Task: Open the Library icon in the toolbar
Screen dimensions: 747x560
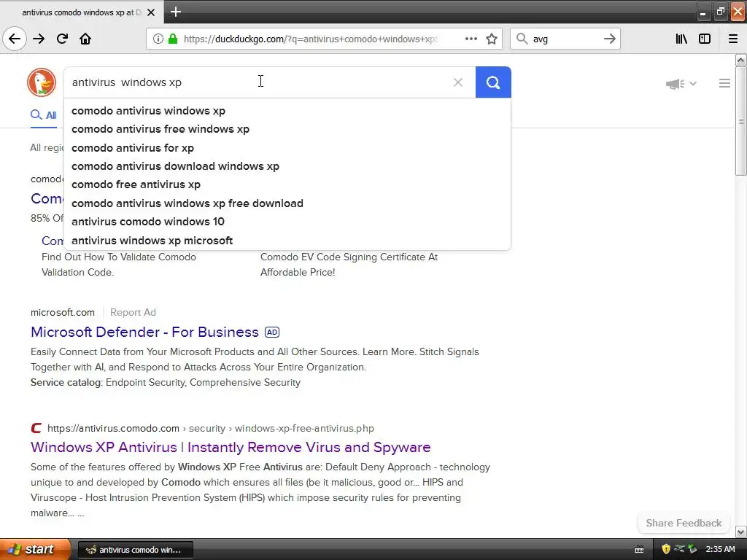Action: (681, 39)
